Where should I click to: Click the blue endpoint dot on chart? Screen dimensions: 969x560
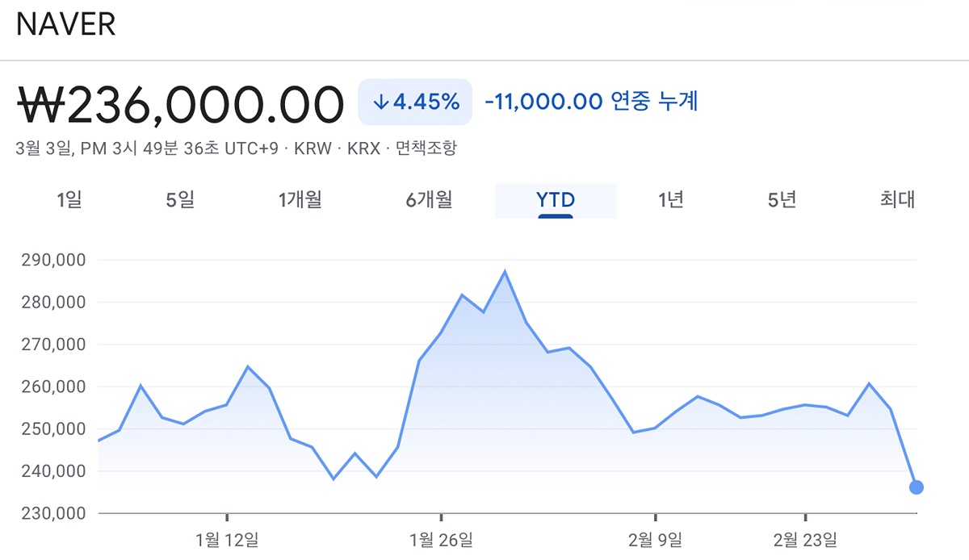tap(916, 487)
